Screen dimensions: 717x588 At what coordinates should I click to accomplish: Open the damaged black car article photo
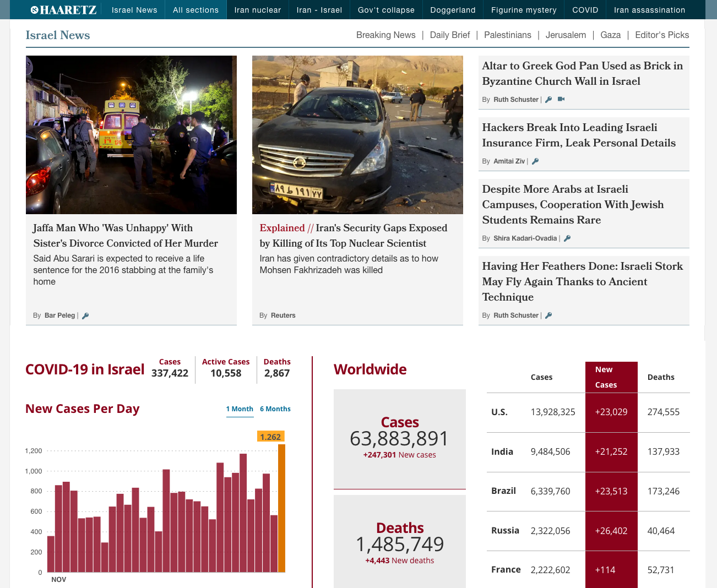[x=357, y=135]
